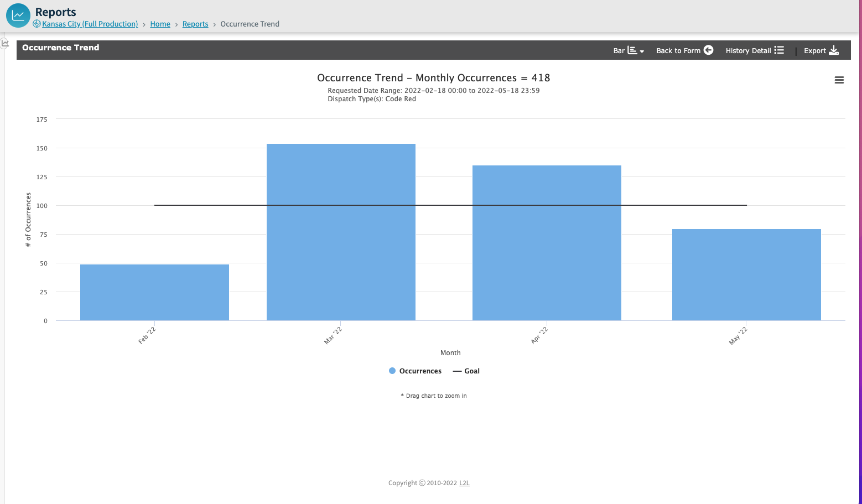This screenshot has width=862, height=504.
Task: Click the Back to Form arrow icon
Action: pyautogui.click(x=708, y=50)
